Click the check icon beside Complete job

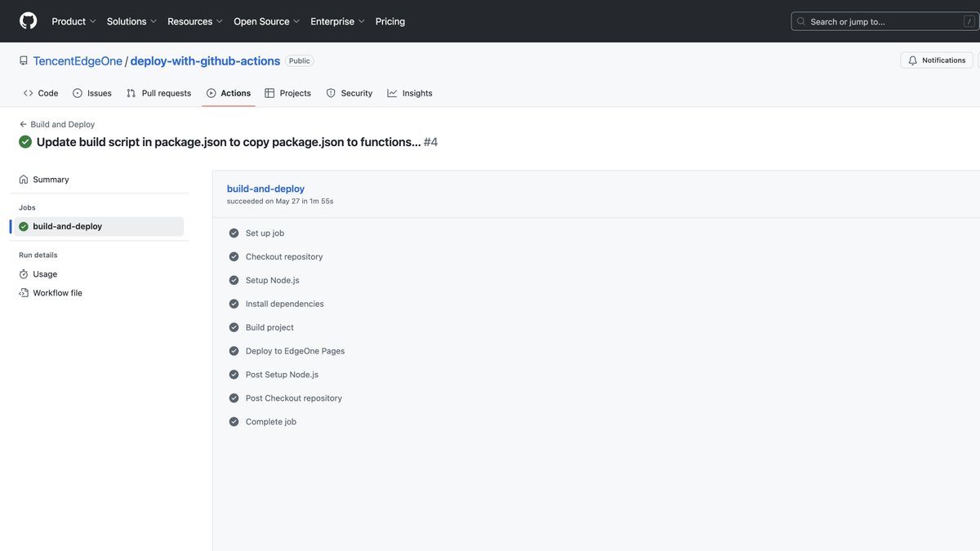pos(234,422)
